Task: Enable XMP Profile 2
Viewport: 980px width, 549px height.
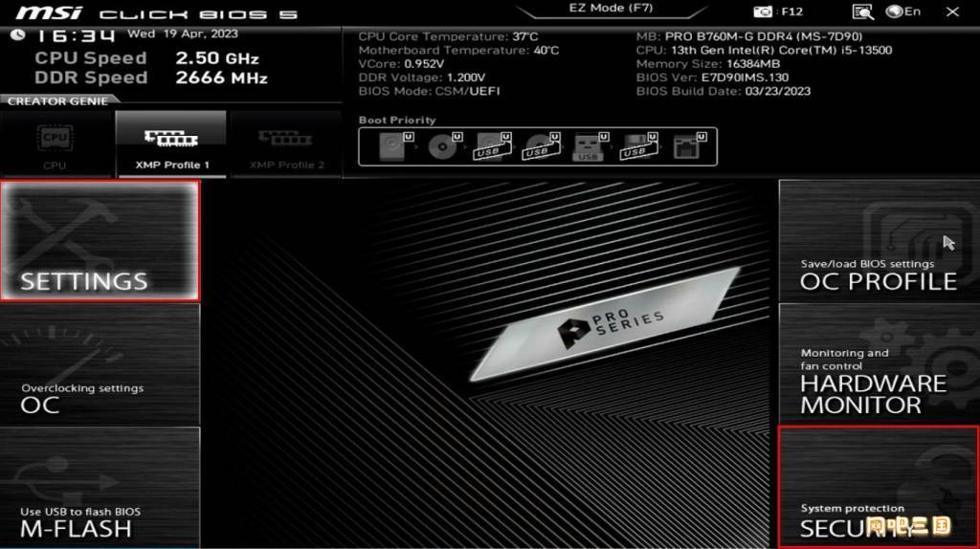Action: click(x=287, y=144)
